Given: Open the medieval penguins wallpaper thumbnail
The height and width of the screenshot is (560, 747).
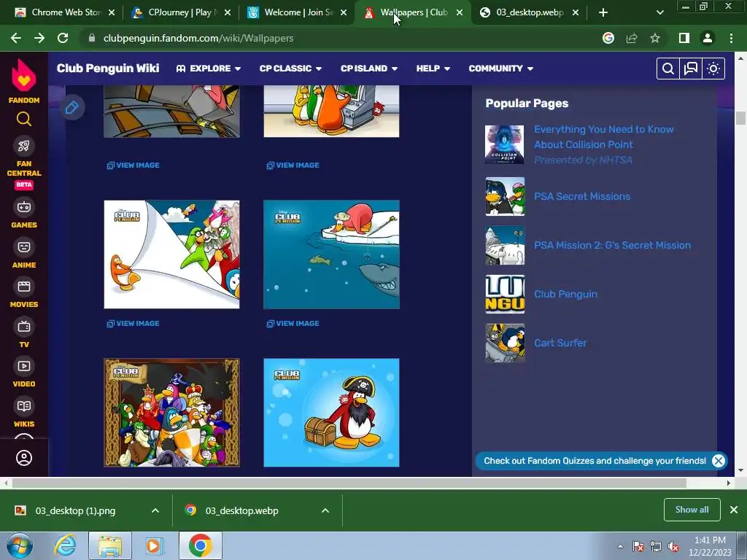Looking at the screenshot, I should coord(171,413).
